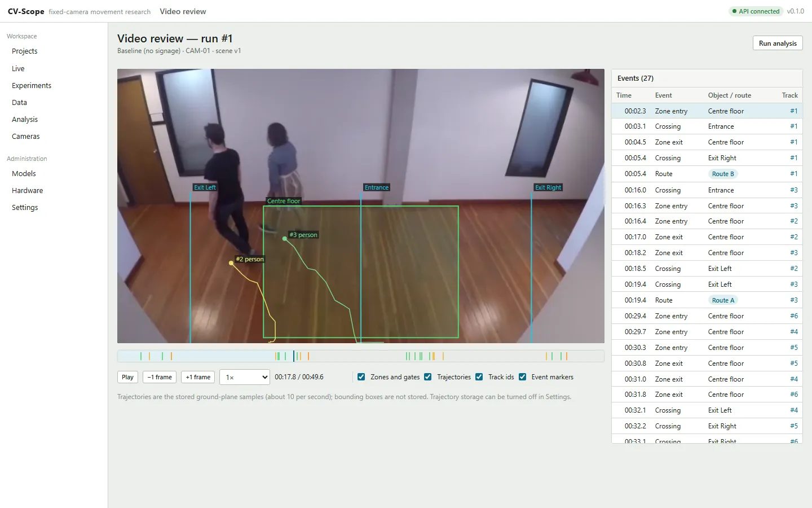
Task: Select the 00:32.2 Crossing Exit Right event
Action: tap(707, 426)
